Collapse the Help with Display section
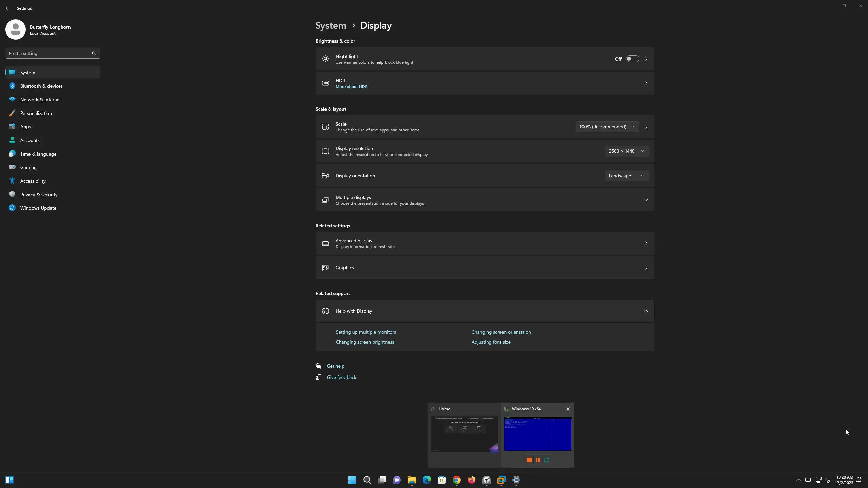Image resolution: width=868 pixels, height=488 pixels. (x=646, y=311)
